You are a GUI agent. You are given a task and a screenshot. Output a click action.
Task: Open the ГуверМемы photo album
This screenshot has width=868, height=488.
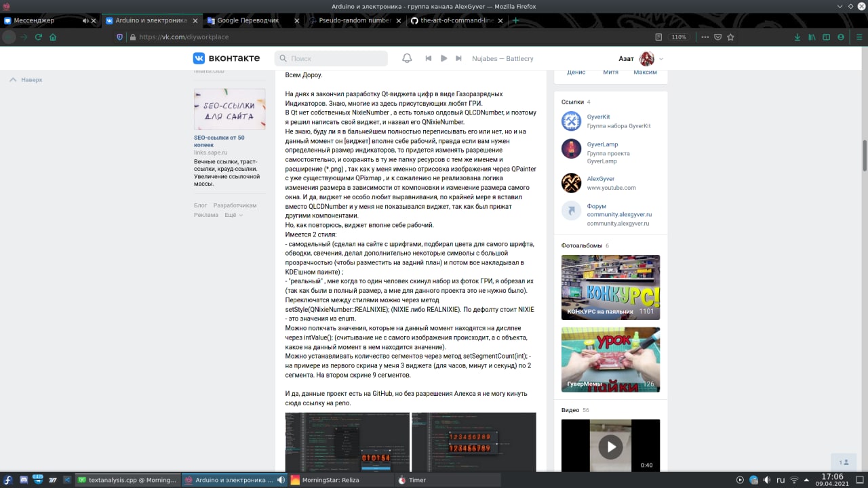coord(610,359)
